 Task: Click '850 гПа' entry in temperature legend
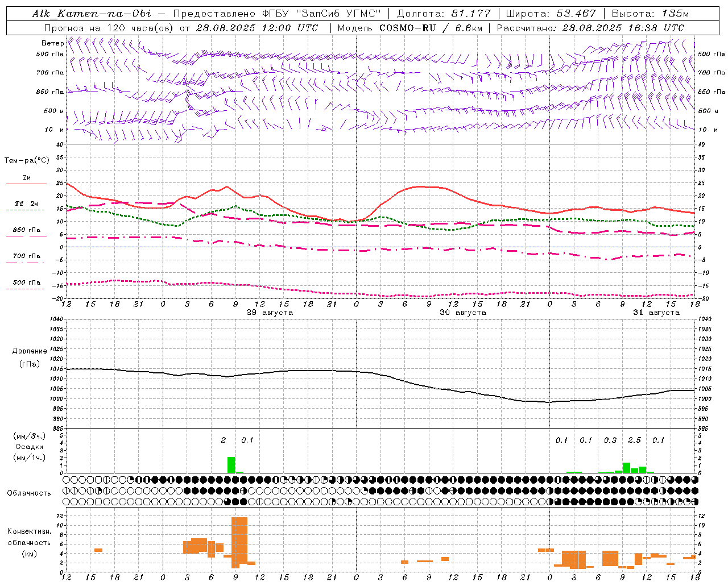pyautogui.click(x=27, y=230)
